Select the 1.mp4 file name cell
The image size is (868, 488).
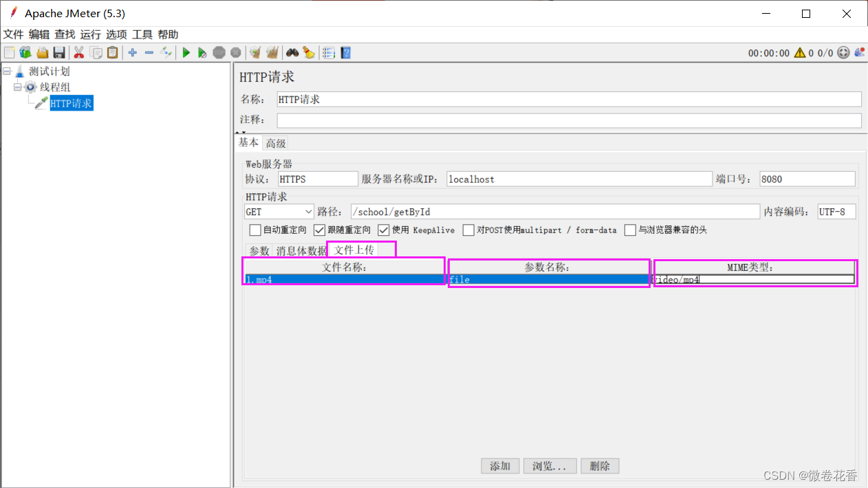click(x=345, y=280)
